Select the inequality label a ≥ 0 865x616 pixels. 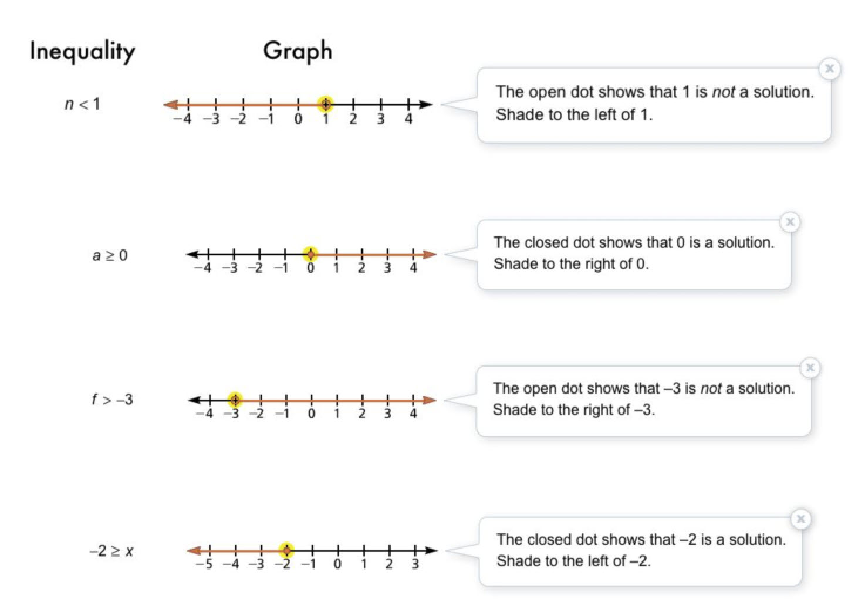pos(110,255)
